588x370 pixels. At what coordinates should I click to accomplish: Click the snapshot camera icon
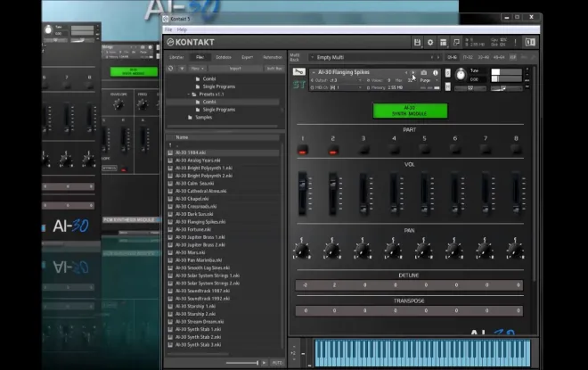point(423,72)
